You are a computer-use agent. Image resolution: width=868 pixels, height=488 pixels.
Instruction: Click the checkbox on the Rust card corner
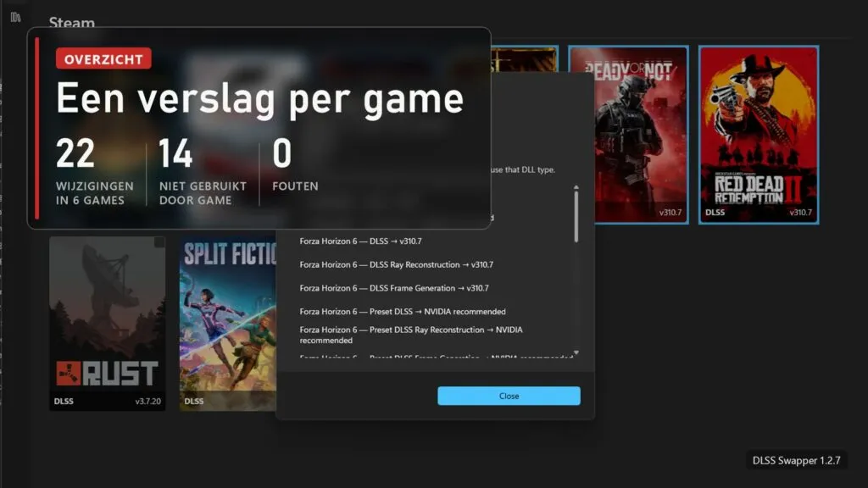coord(159,242)
